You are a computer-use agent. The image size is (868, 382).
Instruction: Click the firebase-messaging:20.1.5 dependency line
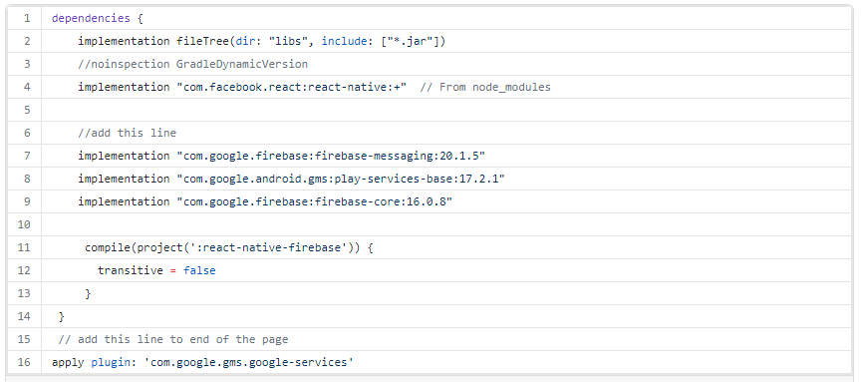click(x=282, y=156)
